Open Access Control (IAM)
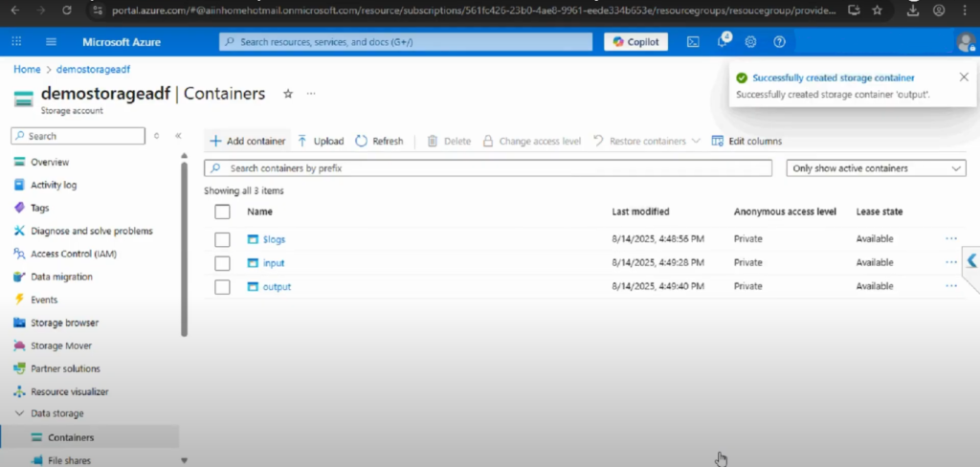The image size is (980, 467). (x=74, y=254)
